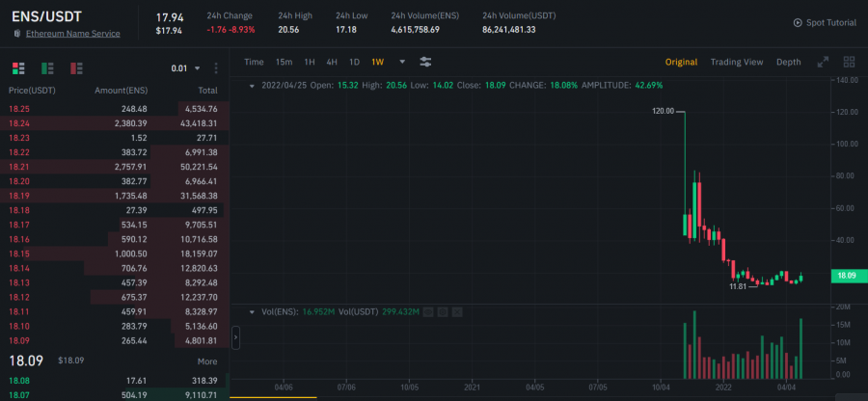This screenshot has width=868, height=401.
Task: Select the 18.12 sell order price
Action: (x=19, y=297)
